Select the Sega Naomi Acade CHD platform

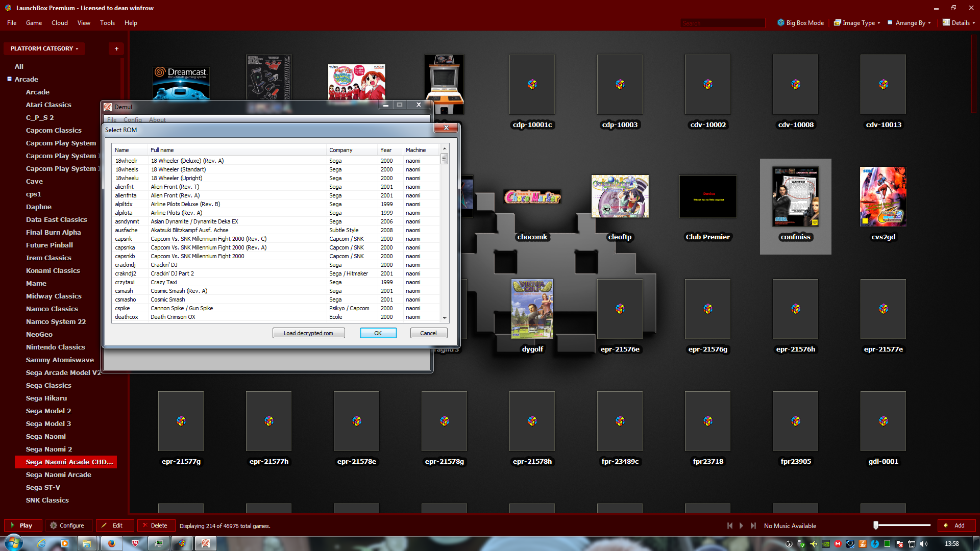pyautogui.click(x=65, y=462)
